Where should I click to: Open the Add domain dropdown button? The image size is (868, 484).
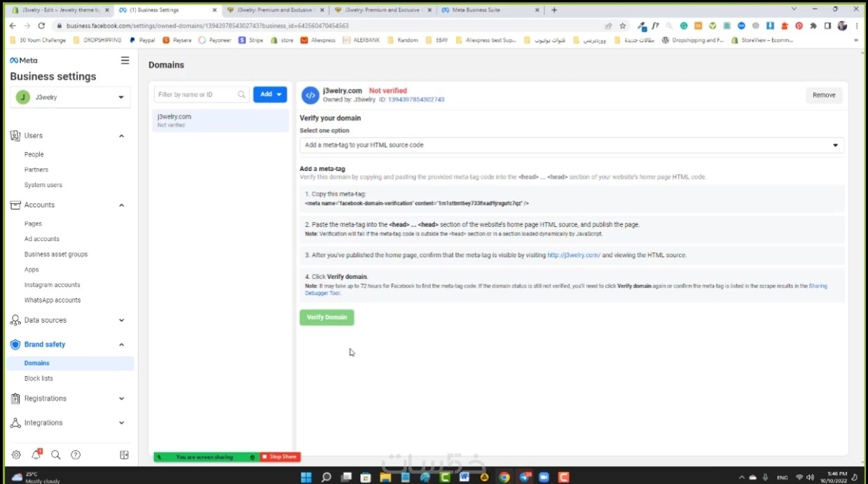pyautogui.click(x=270, y=95)
